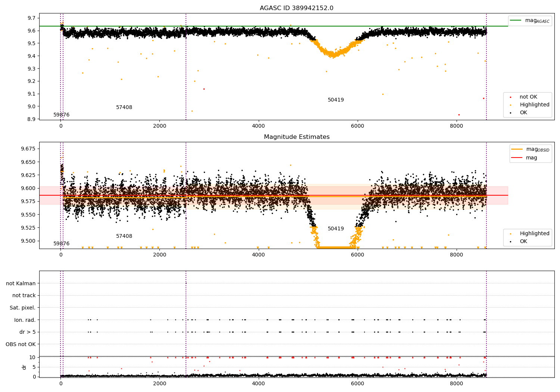The height and width of the screenshot is (392, 560).
Task: Click the red not-OK point near magnitude 8.93
Action: (x=459, y=115)
